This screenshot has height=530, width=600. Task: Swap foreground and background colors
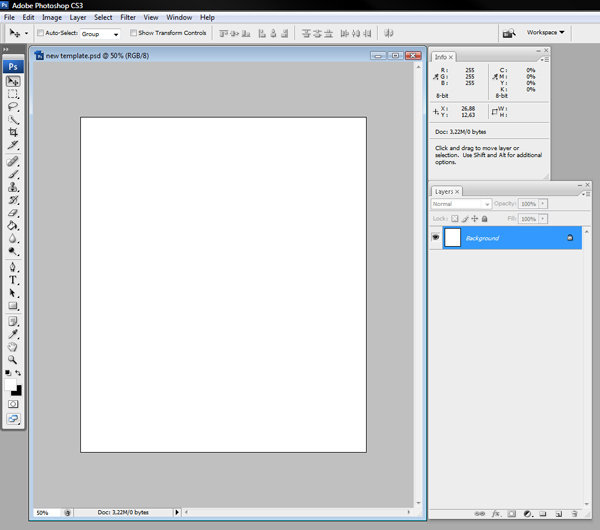18,372
